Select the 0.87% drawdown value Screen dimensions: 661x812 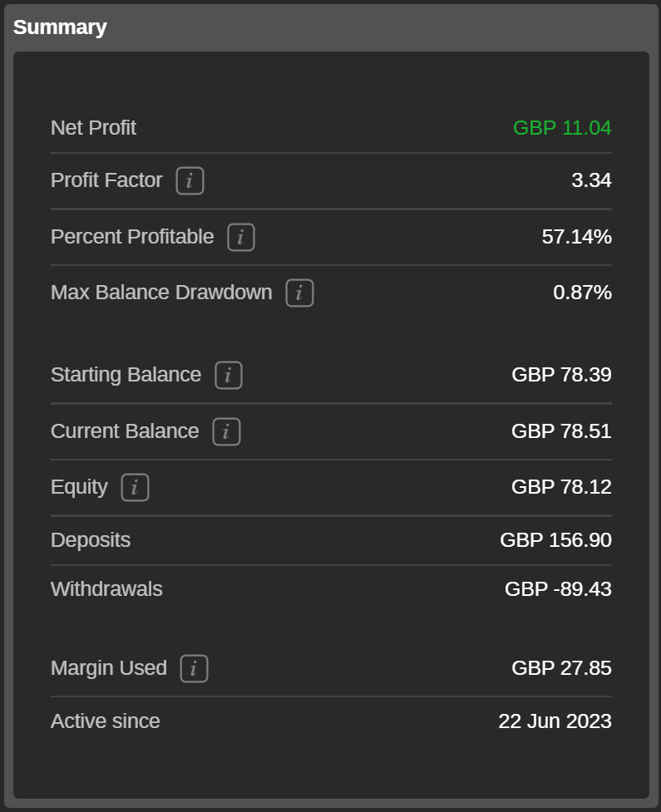click(582, 293)
